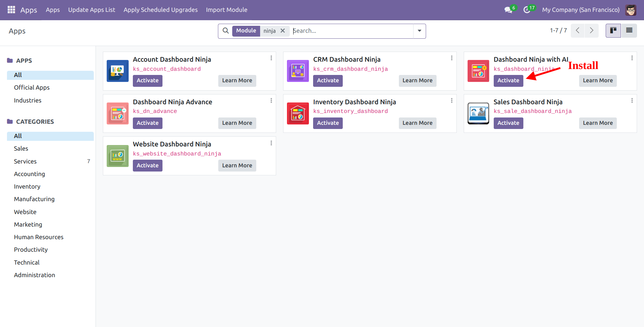Open Import Module menu item
The height and width of the screenshot is (327, 644).
(x=226, y=10)
